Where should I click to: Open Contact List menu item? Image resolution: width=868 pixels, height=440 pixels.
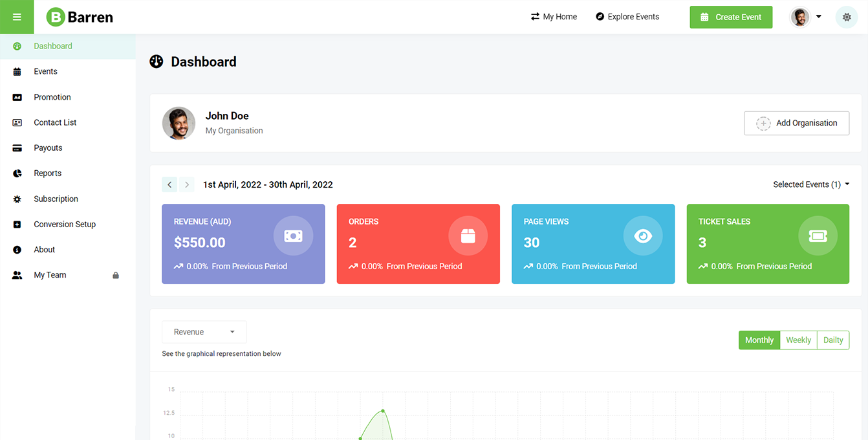tap(55, 122)
